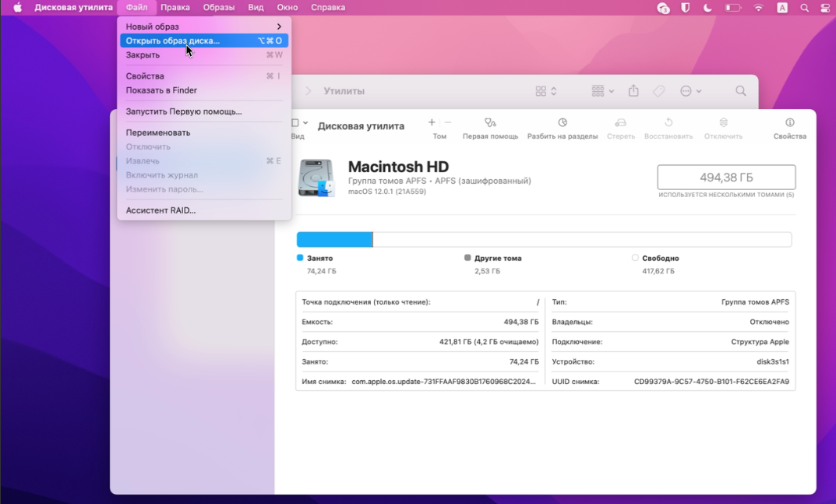Choose Показать в Finder menu item
This screenshot has height=504, width=836.
(203, 90)
